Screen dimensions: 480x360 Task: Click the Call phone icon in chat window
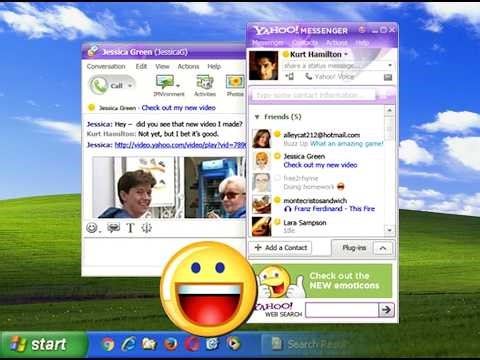click(x=99, y=85)
